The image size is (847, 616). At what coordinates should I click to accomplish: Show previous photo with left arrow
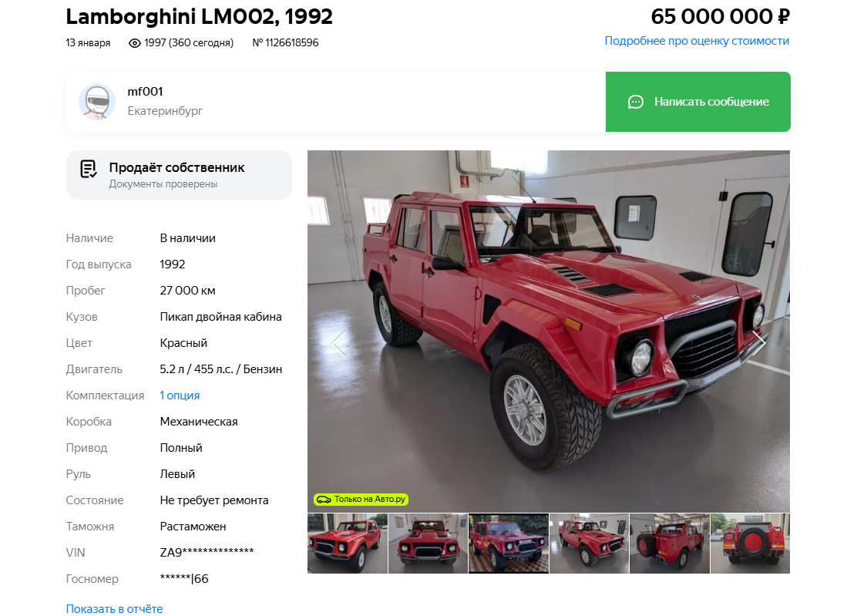click(338, 343)
